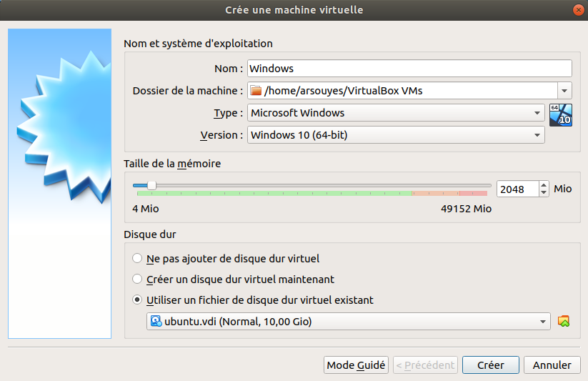Click the disk icon next to ubuntu.vdi
The height and width of the screenshot is (381, 588).
click(156, 322)
